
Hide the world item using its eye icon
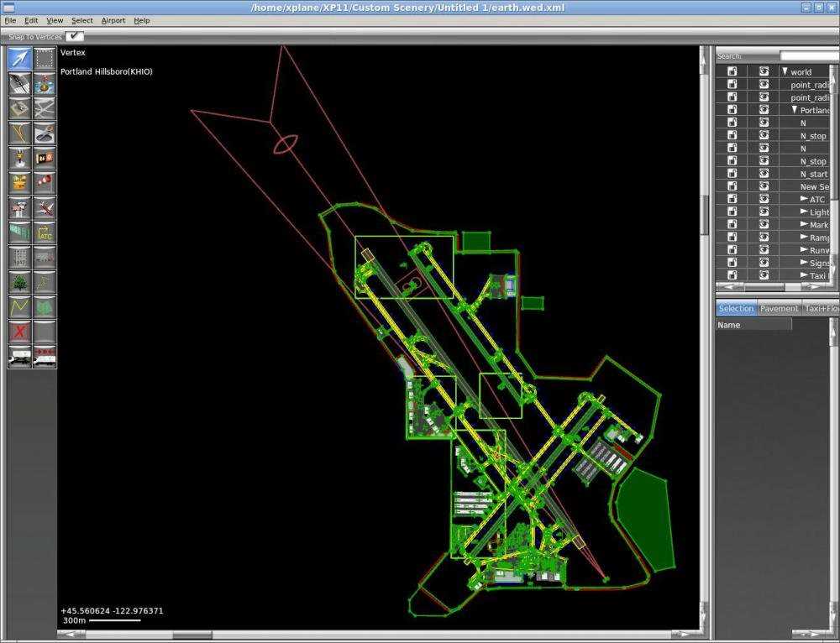(x=764, y=71)
